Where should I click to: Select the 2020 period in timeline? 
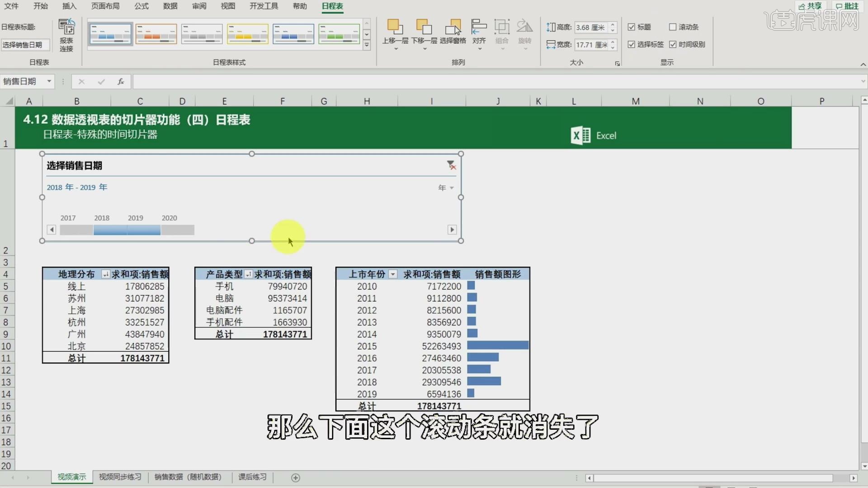point(178,230)
